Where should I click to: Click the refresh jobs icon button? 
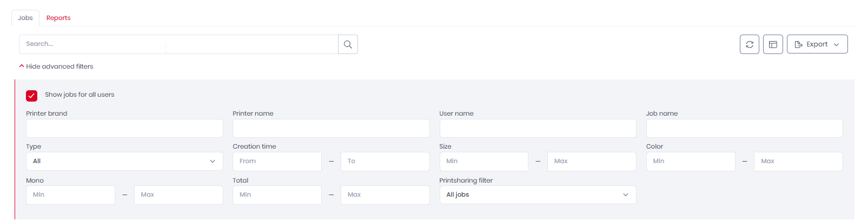[x=749, y=44]
